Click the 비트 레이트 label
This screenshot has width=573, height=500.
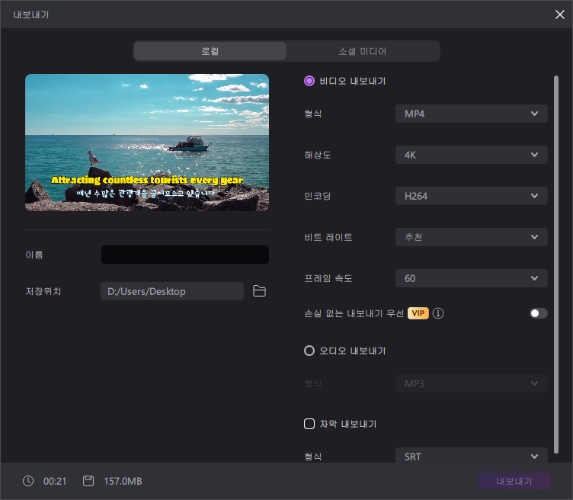click(x=328, y=237)
